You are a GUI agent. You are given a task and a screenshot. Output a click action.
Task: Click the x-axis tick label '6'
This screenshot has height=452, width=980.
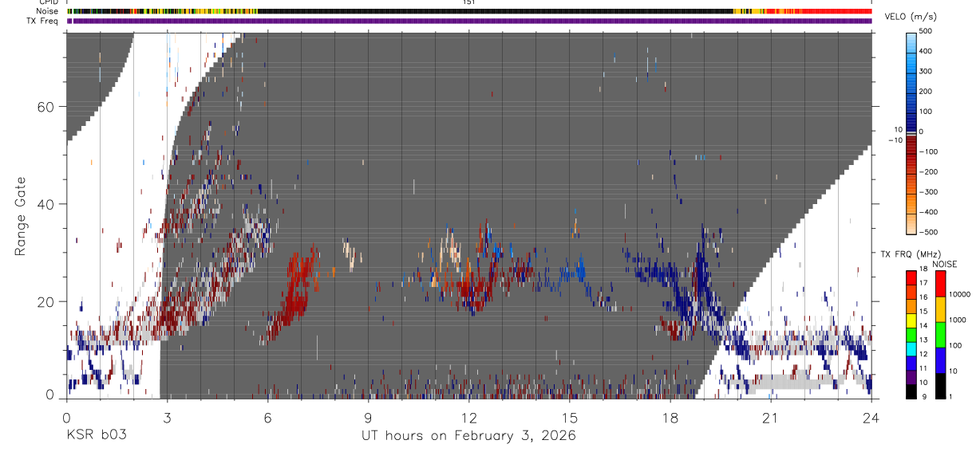coord(267,418)
